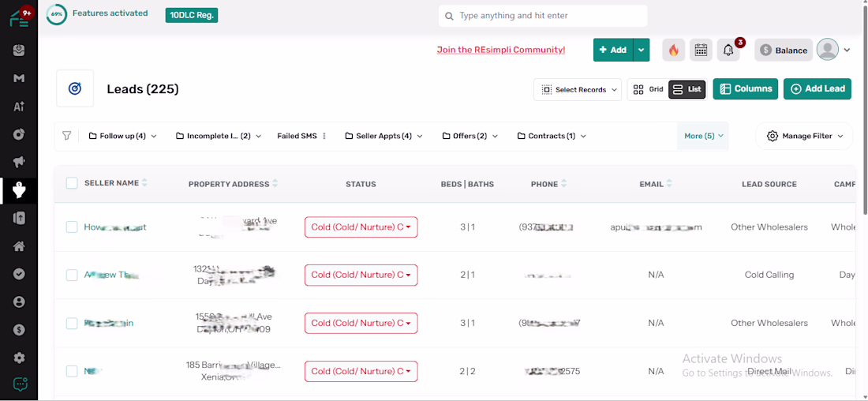This screenshot has width=868, height=401.
Task: Open the flame hot leads icon
Action: [673, 50]
